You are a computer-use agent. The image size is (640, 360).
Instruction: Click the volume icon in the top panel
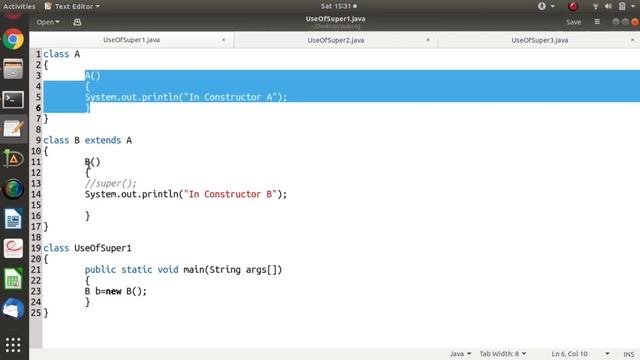tap(608, 6)
